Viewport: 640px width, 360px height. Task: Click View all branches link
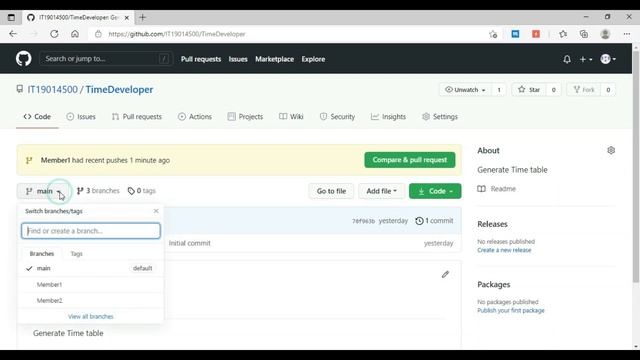pos(91,316)
